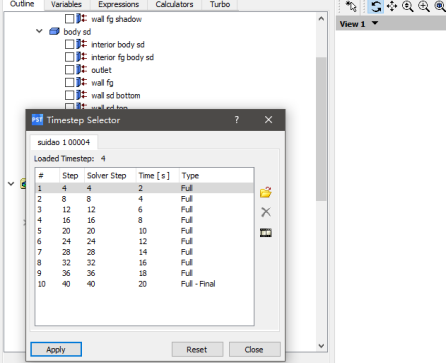Sort by the Type column header
This screenshot has width=447, height=363.
point(216,176)
